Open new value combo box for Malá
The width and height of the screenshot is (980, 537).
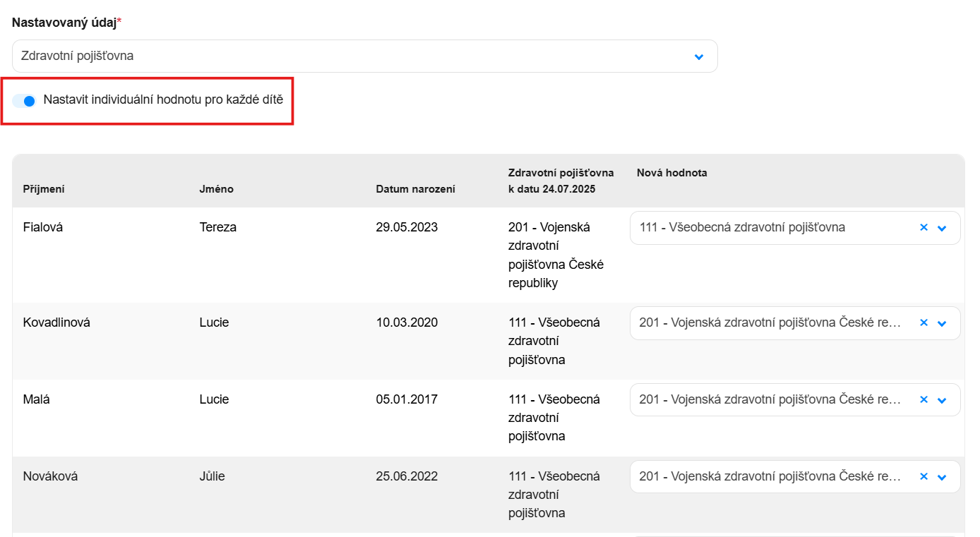795,400
